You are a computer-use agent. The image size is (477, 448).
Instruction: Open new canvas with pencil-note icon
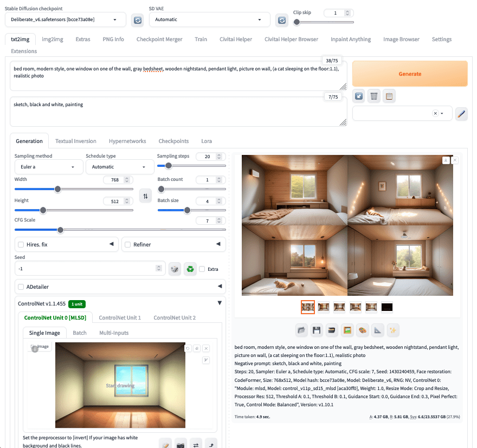[165, 444]
